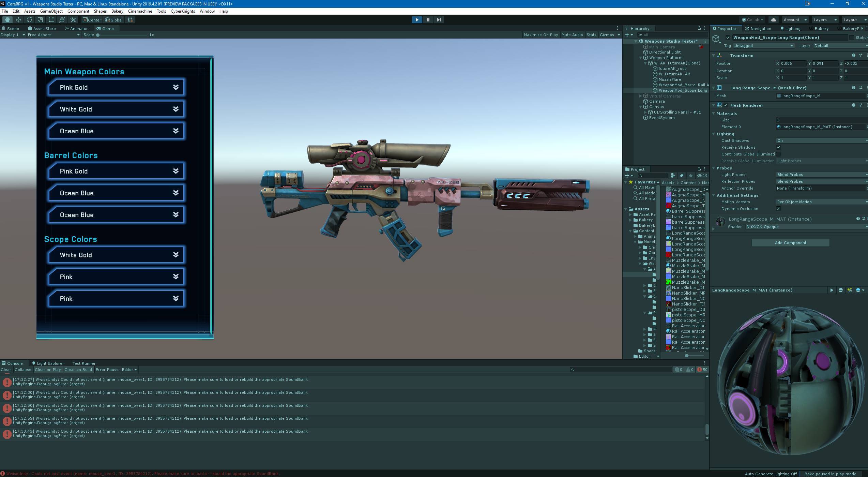The height and width of the screenshot is (477, 868).
Task: Click Search by Label tag icon in Project
Action: pos(682,176)
